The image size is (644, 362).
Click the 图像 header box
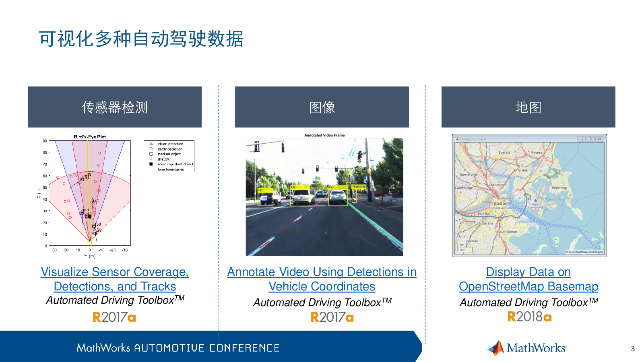click(322, 107)
